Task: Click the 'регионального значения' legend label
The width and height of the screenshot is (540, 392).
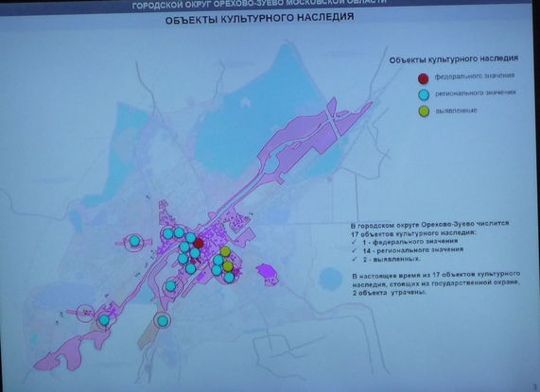Action: pos(476,94)
